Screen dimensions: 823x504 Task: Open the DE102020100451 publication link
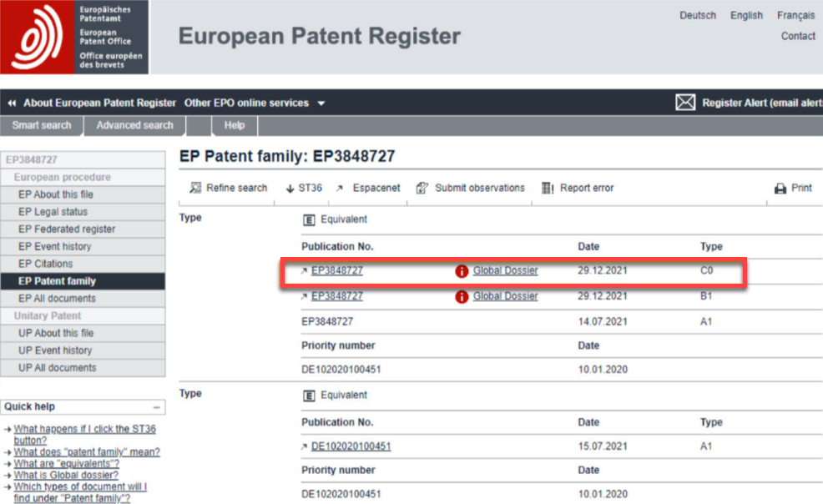click(x=354, y=446)
